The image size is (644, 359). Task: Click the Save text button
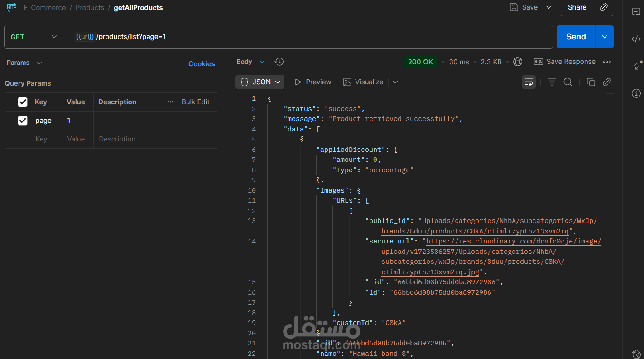coord(529,7)
